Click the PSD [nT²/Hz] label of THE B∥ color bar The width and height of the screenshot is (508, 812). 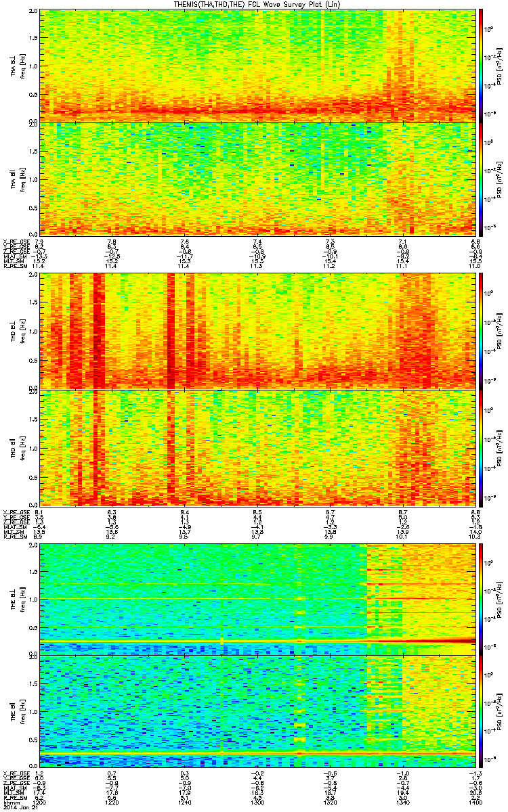pyautogui.click(x=500, y=711)
